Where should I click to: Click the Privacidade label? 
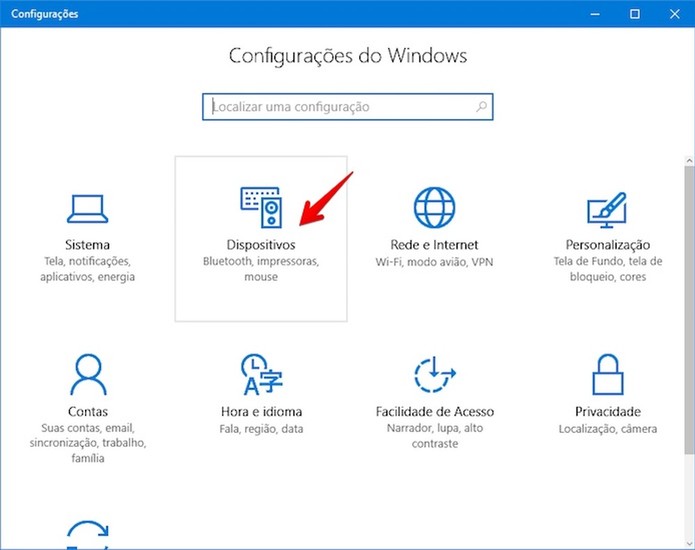tap(608, 412)
